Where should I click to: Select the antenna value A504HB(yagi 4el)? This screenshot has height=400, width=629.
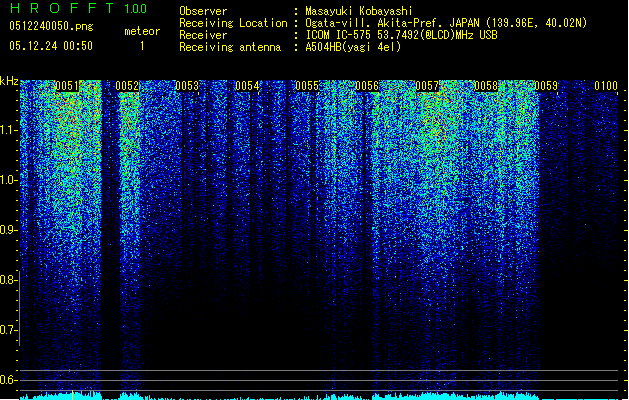point(353,47)
